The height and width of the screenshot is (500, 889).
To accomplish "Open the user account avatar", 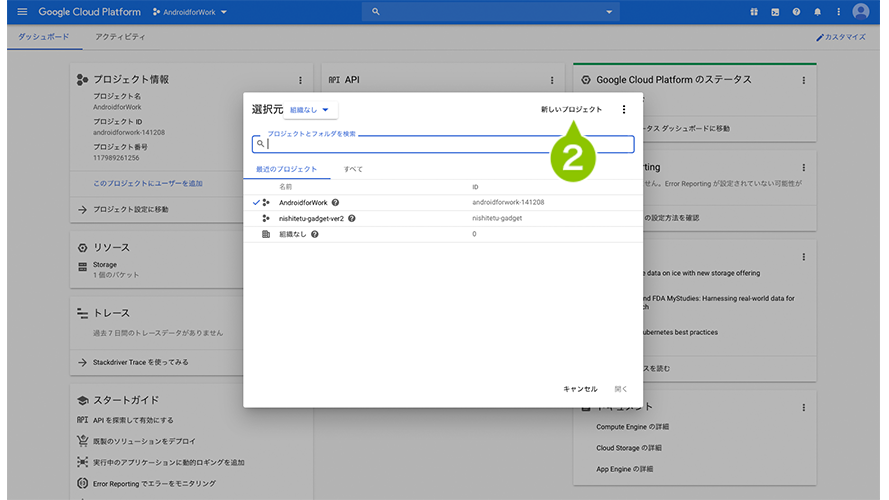I will pos(861,11).
